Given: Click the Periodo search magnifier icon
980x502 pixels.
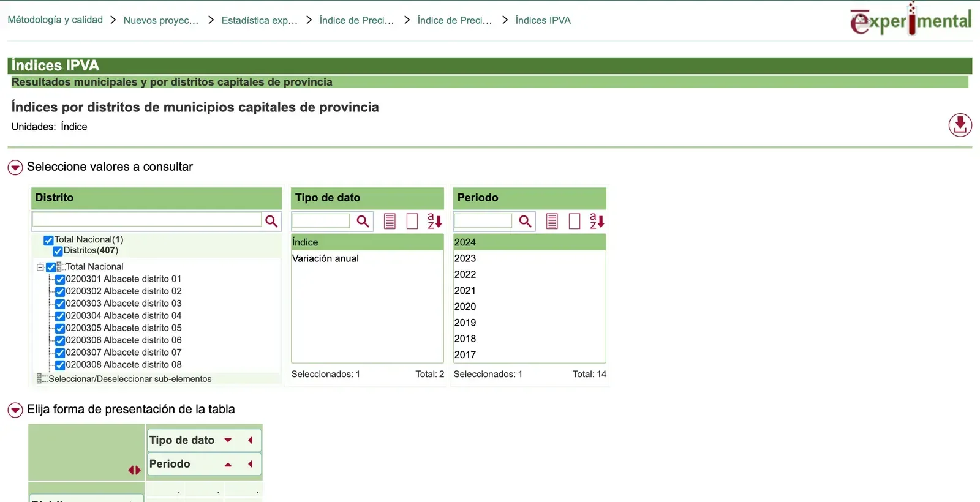Looking at the screenshot, I should click(526, 221).
